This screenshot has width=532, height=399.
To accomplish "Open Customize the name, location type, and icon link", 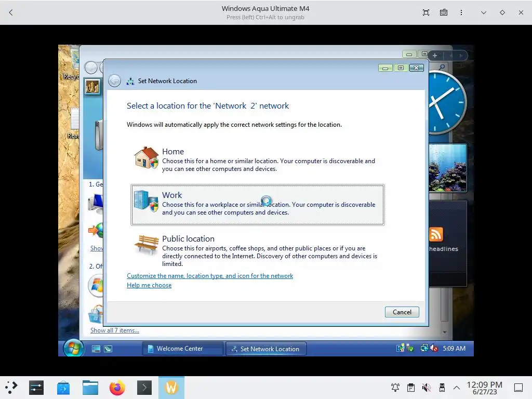I will (x=210, y=276).
